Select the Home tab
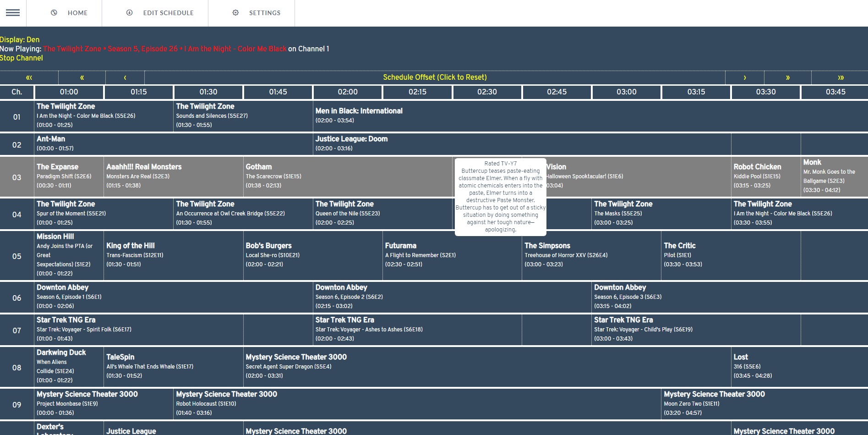Screen dimensions: 868x435 point(77,13)
